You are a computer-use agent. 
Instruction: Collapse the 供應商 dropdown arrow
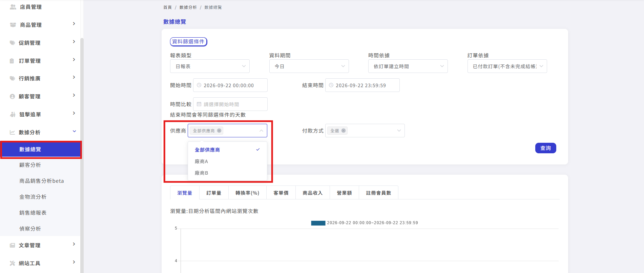(x=261, y=131)
